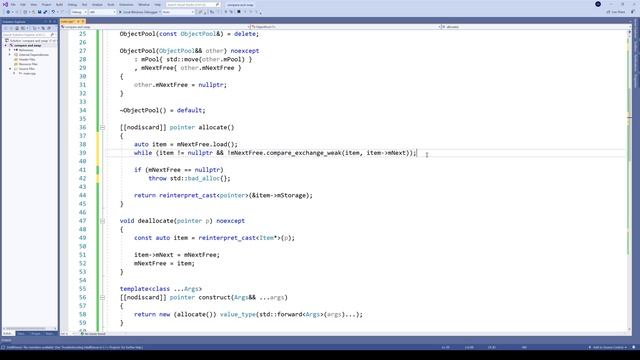Open the Debug menu

click(72, 4)
